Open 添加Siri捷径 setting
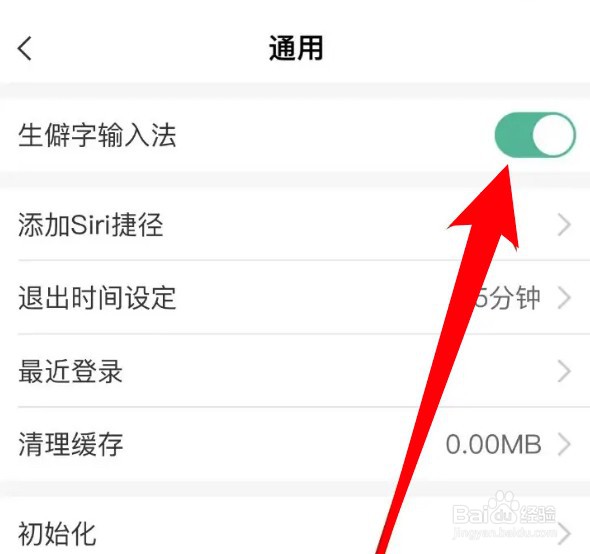Screen dimensions: 590x554 click(295, 224)
